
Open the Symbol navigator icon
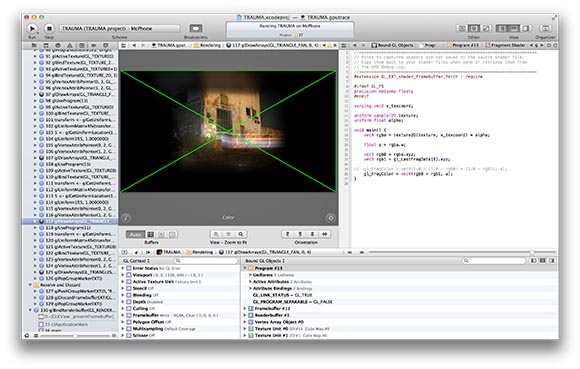tap(45, 45)
